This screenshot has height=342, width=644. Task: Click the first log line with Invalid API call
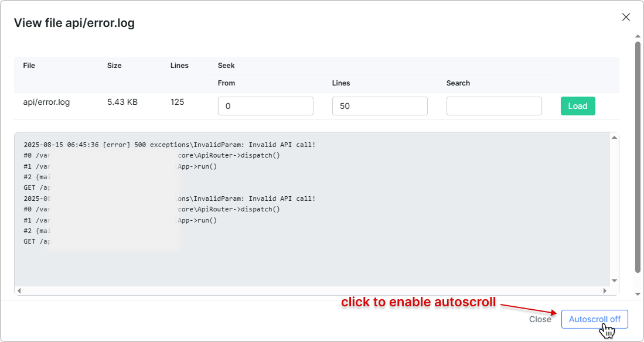point(169,145)
